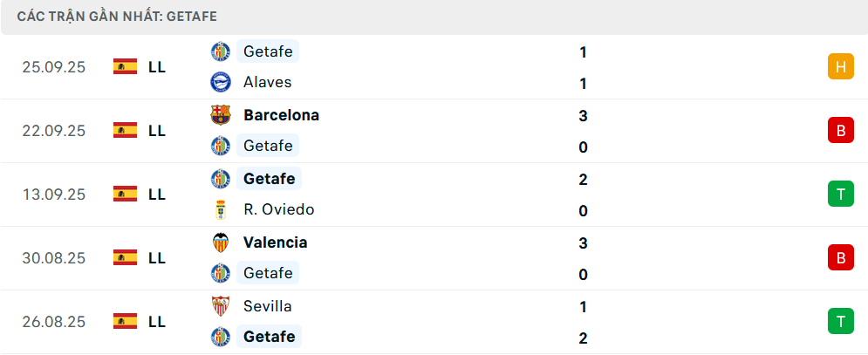Screen dimensions: 868x355
Task: Click the Valencia bat crest icon
Action: pyautogui.click(x=221, y=242)
